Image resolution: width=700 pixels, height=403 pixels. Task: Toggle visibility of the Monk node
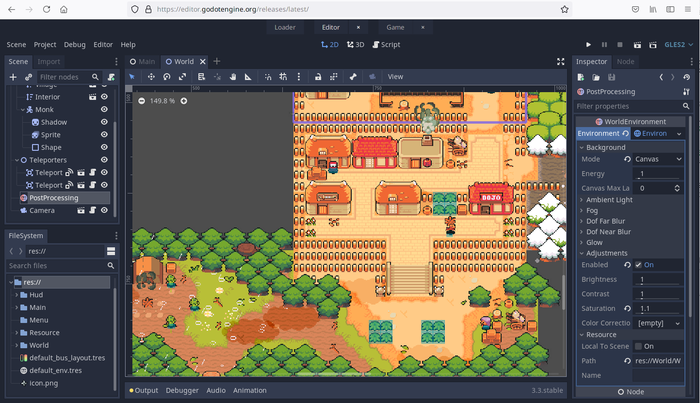(104, 109)
